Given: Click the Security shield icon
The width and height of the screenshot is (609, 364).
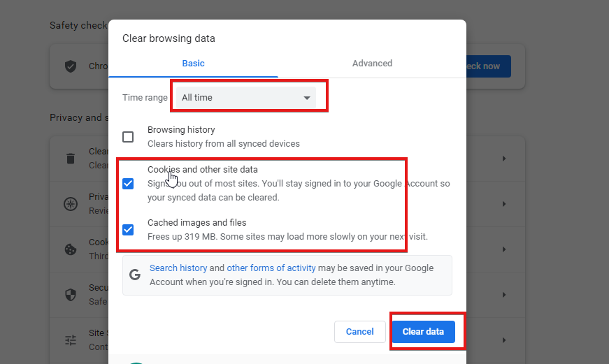Looking at the screenshot, I should (x=71, y=295).
